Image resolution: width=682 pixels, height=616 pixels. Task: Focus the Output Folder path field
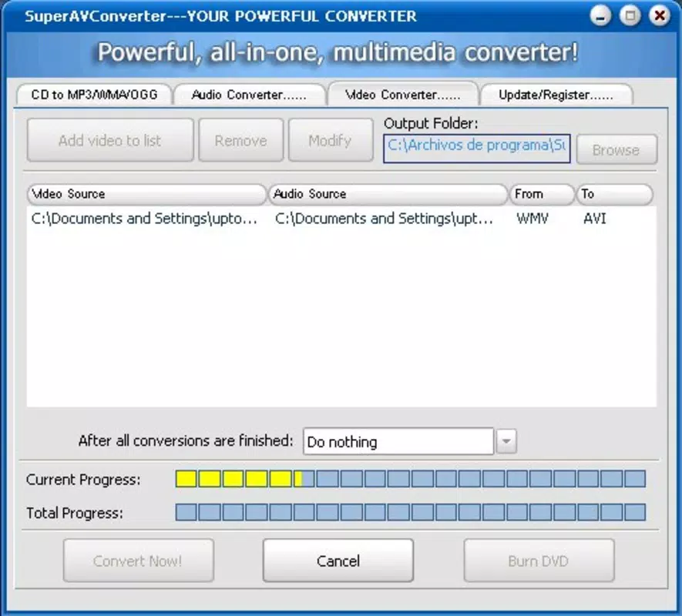coord(477,149)
